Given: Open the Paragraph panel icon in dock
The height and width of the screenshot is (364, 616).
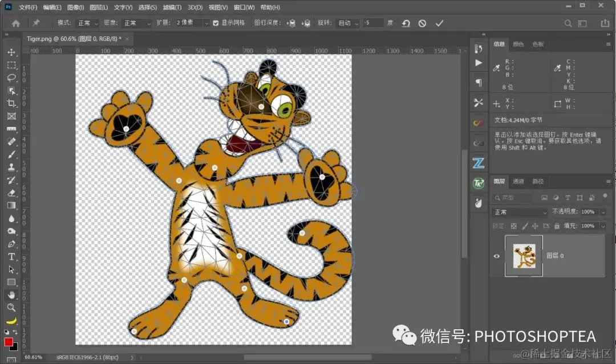Looking at the screenshot, I should pos(479,83).
